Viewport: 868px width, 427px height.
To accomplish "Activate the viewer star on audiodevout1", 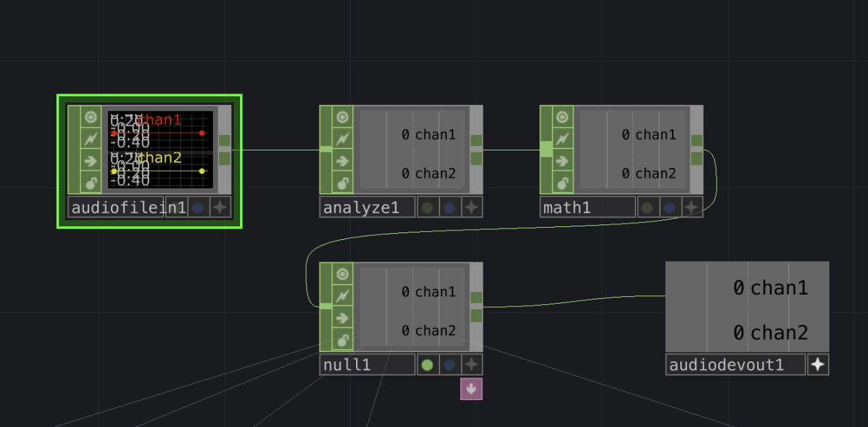I will coord(818,365).
